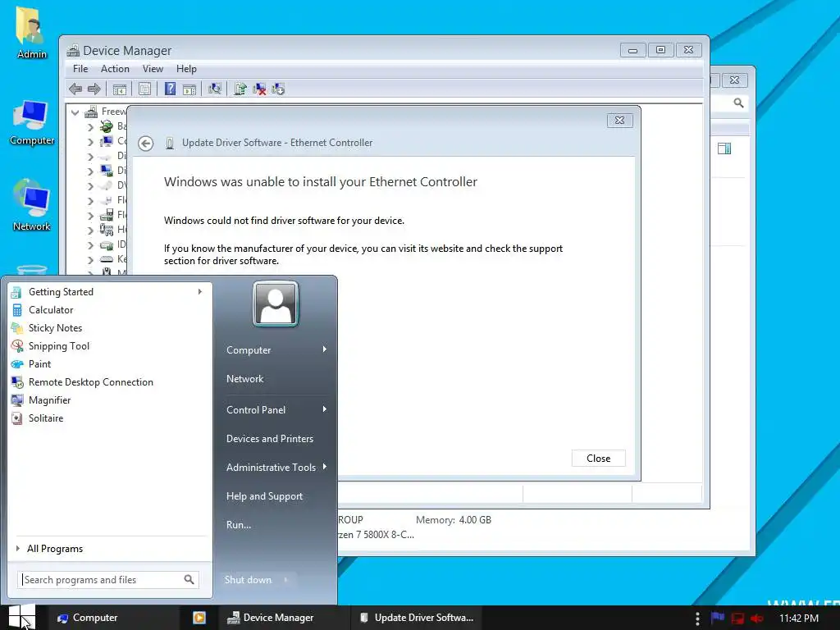Viewport: 840px width, 630px height.
Task: Click the user account picture in Start menu
Action: (x=276, y=304)
